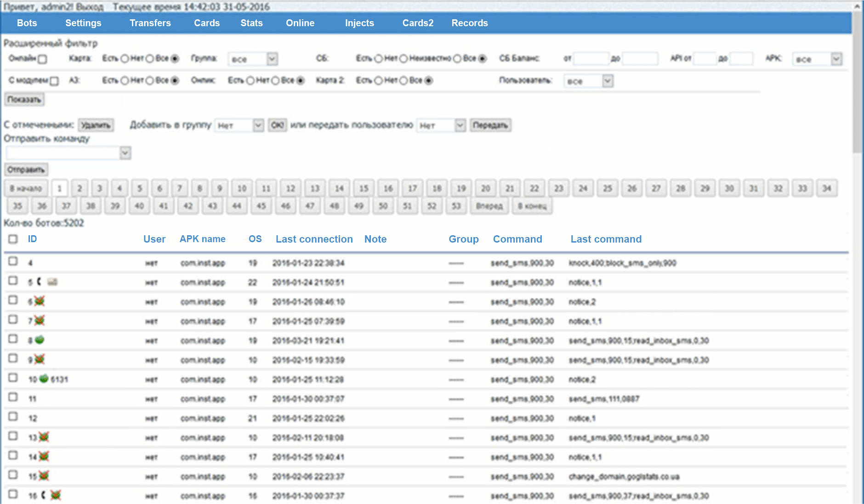Click the phone icon in bot row 5
The width and height of the screenshot is (864, 504).
point(39,282)
